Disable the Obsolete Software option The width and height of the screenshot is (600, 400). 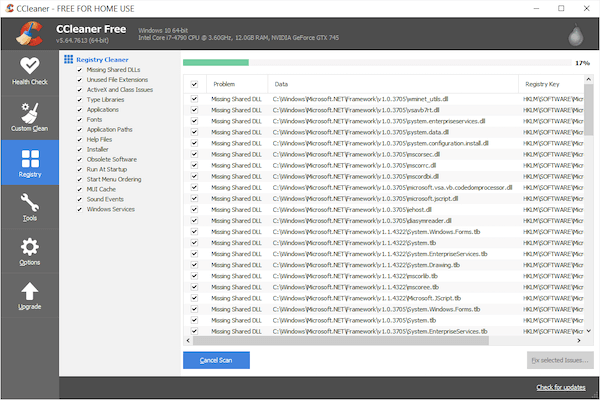(x=80, y=159)
